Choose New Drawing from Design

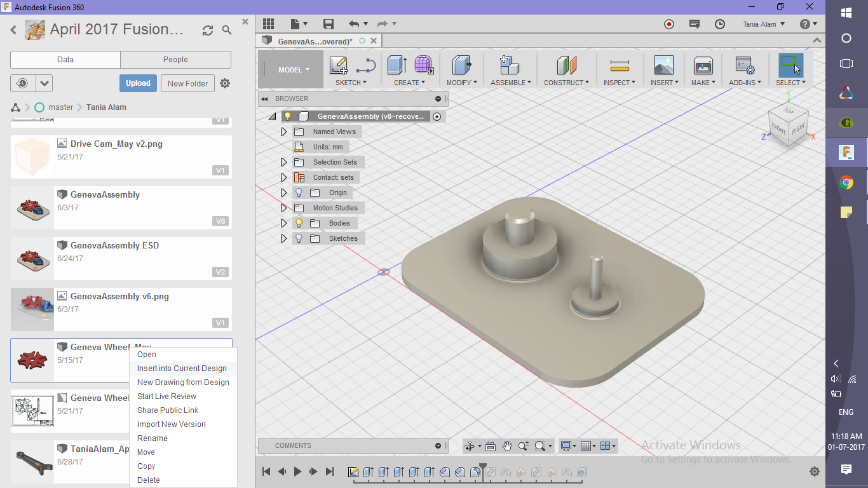click(x=183, y=383)
